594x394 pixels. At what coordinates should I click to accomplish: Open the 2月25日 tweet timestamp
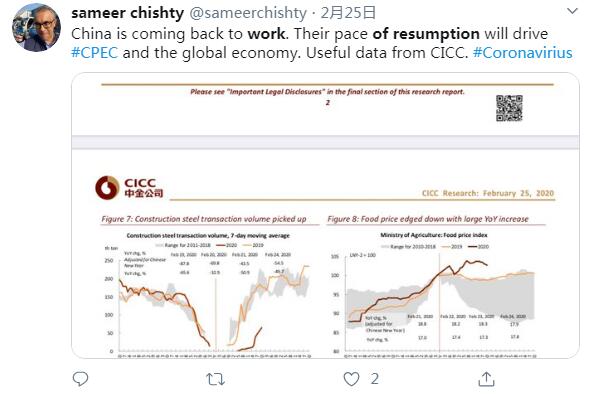pyautogui.click(x=348, y=13)
